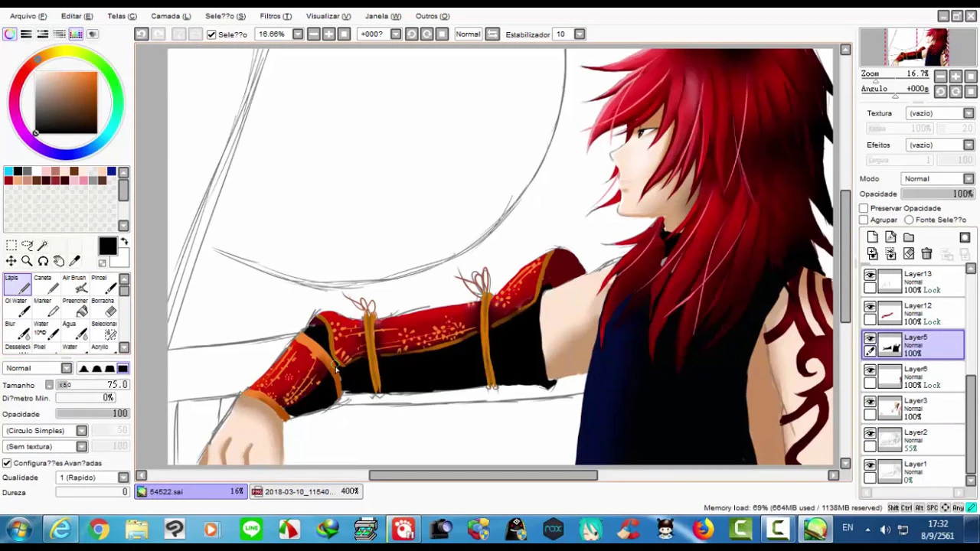Select the Marker brush tool
The image size is (980, 551).
point(46,307)
